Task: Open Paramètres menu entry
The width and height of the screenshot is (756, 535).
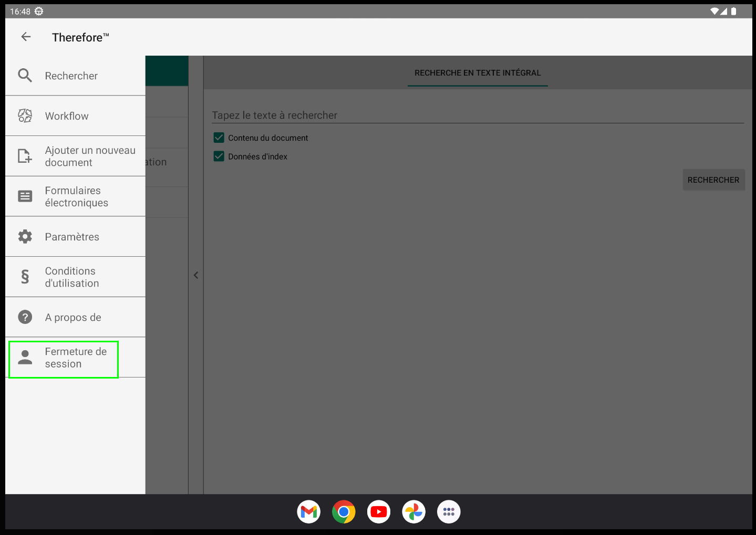Action: pyautogui.click(x=75, y=237)
